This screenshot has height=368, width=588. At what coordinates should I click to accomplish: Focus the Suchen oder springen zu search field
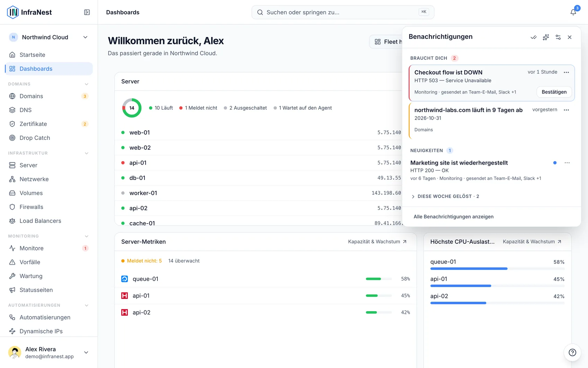[x=343, y=12]
